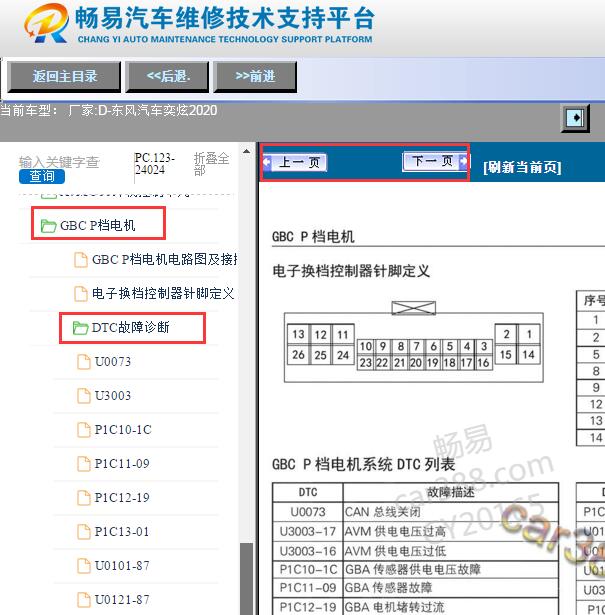Click 折叠全部 to collapse tree

click(211, 164)
